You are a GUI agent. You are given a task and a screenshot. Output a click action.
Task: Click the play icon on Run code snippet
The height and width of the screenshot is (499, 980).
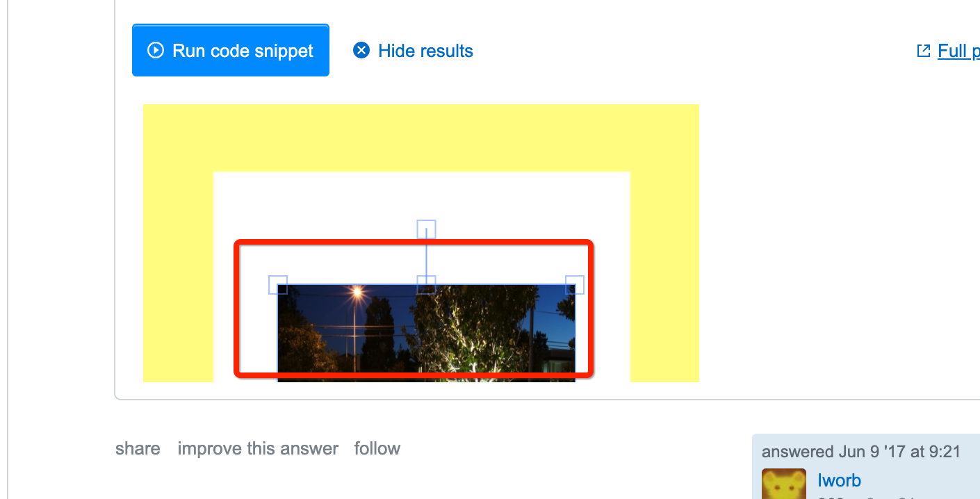(154, 50)
